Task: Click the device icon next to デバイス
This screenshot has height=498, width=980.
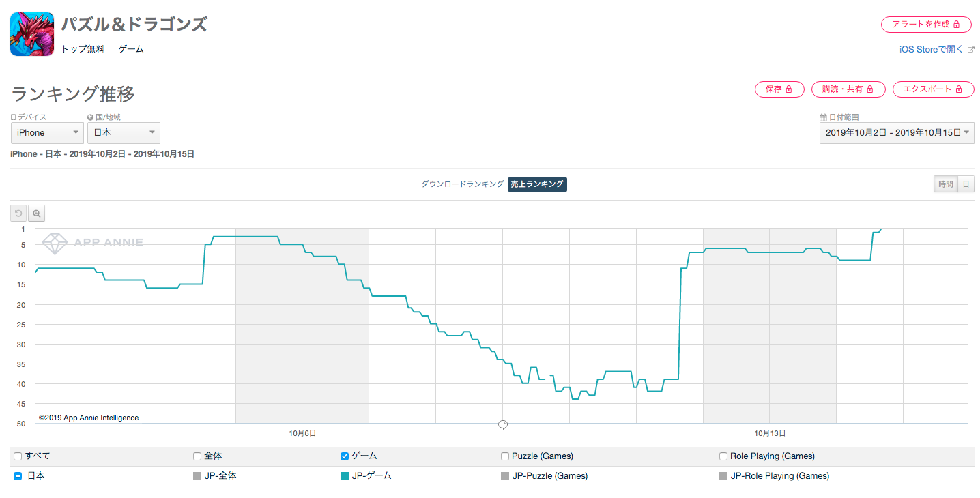Action: point(14,117)
